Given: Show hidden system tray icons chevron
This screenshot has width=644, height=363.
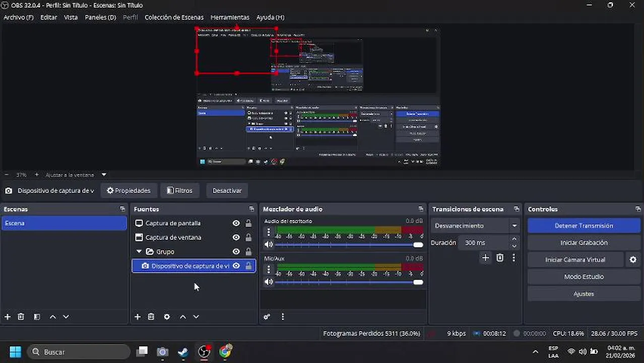Looking at the screenshot, I should [535, 352].
